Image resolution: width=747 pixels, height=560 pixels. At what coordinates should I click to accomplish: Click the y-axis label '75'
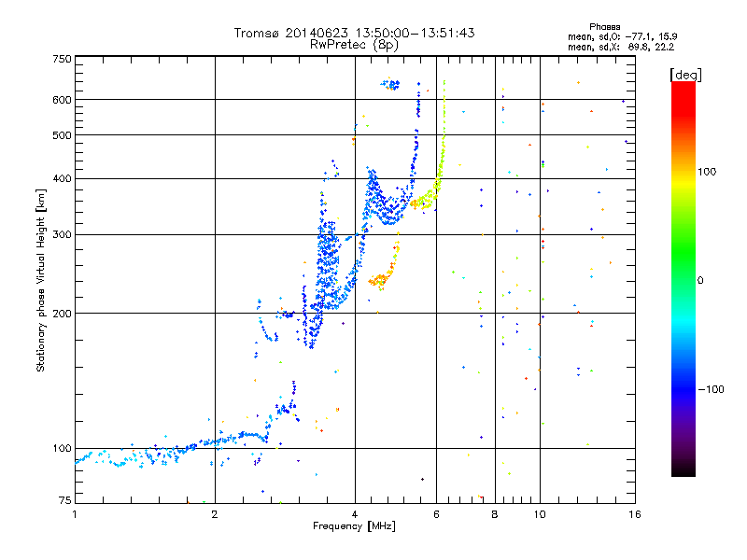(x=65, y=500)
